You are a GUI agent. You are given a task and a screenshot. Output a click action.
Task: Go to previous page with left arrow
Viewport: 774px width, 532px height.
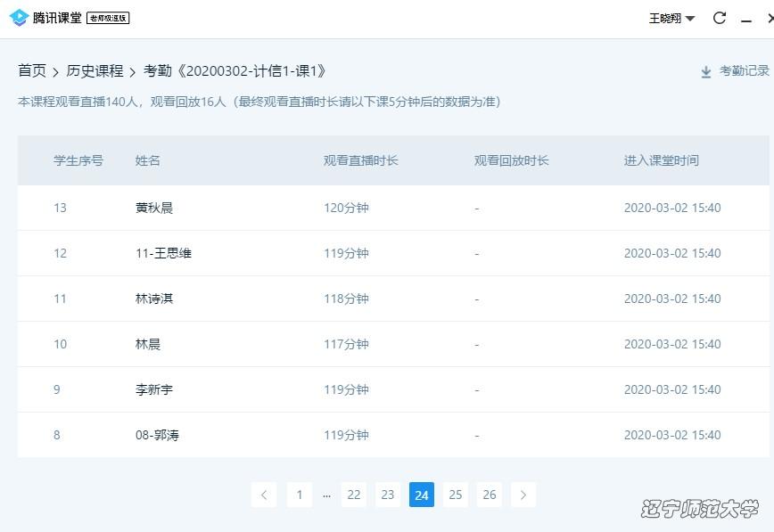[264, 495]
